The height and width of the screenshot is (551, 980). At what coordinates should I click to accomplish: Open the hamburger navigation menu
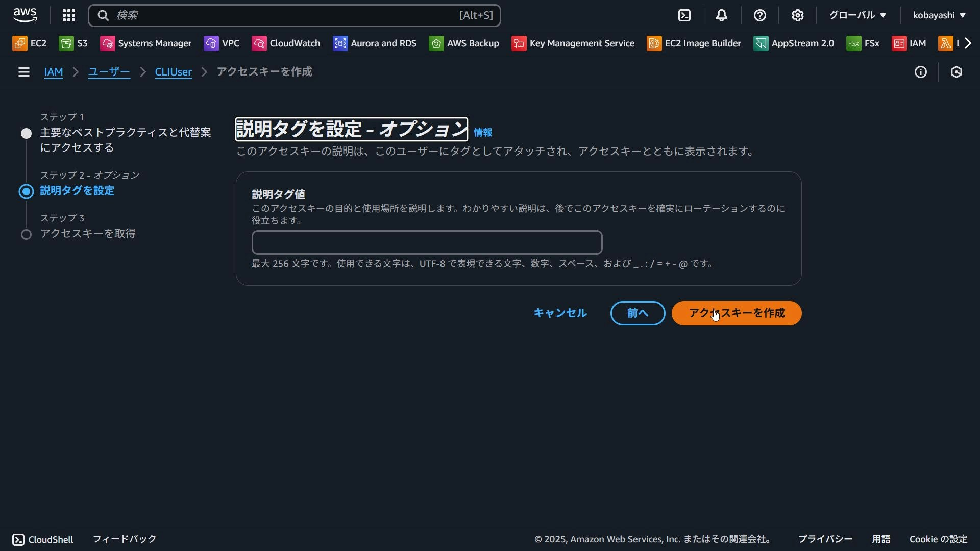click(x=23, y=72)
